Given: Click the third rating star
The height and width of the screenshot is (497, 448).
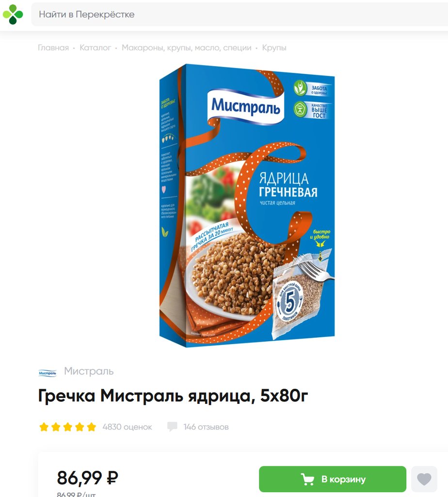Looking at the screenshot, I should click(x=68, y=427).
